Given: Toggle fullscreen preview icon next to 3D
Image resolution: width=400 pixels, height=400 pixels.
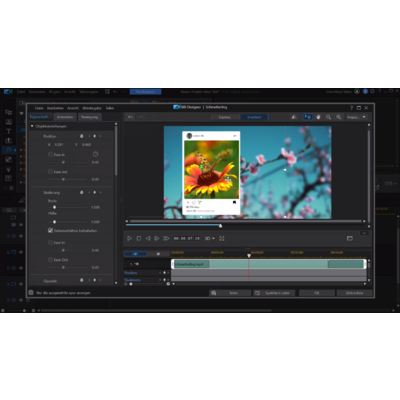Looking at the screenshot, I should pos(222,238).
